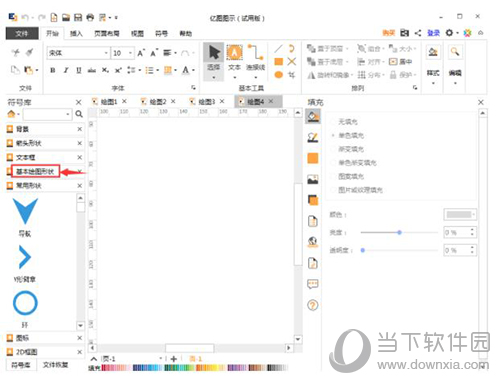Pick the straight line drawing tool
500x383 pixels.
[x=279, y=49]
